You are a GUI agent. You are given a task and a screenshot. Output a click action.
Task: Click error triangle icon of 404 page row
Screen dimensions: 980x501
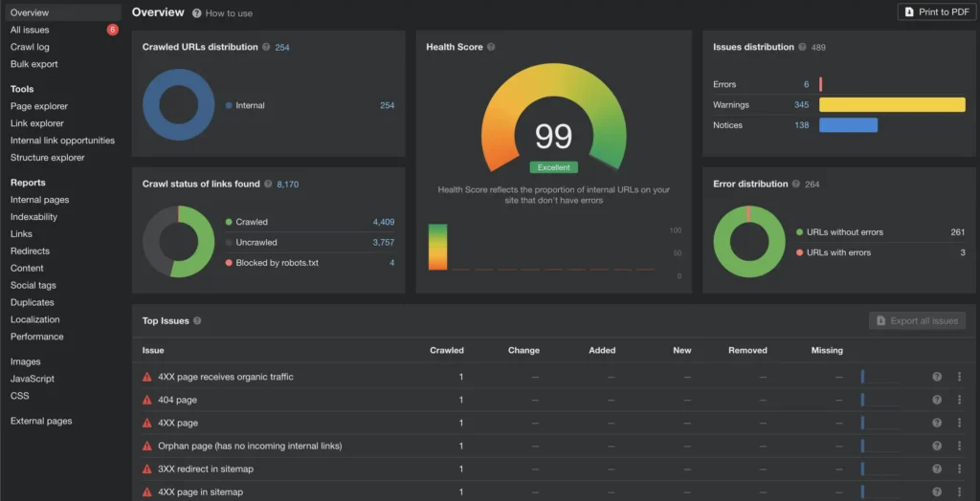pyautogui.click(x=146, y=400)
